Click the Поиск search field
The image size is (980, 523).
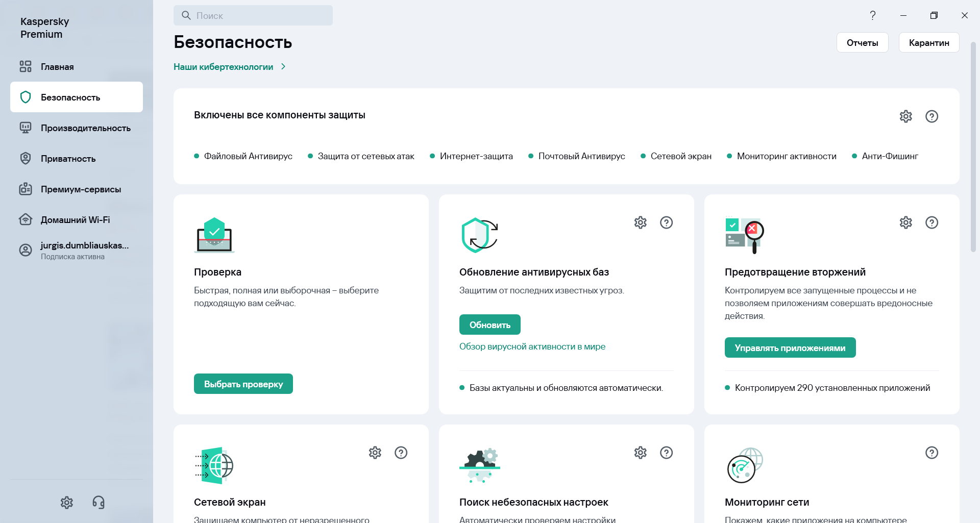point(254,15)
